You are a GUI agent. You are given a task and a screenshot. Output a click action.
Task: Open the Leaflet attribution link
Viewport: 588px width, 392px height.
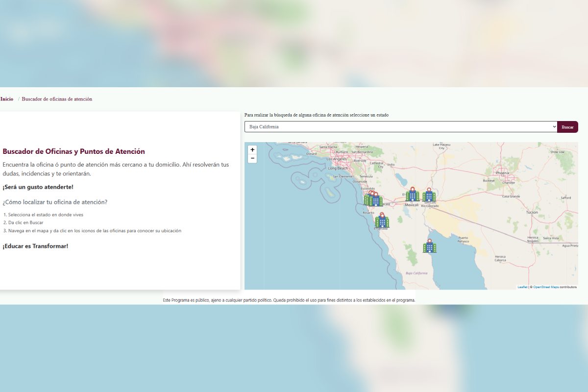pyautogui.click(x=522, y=287)
